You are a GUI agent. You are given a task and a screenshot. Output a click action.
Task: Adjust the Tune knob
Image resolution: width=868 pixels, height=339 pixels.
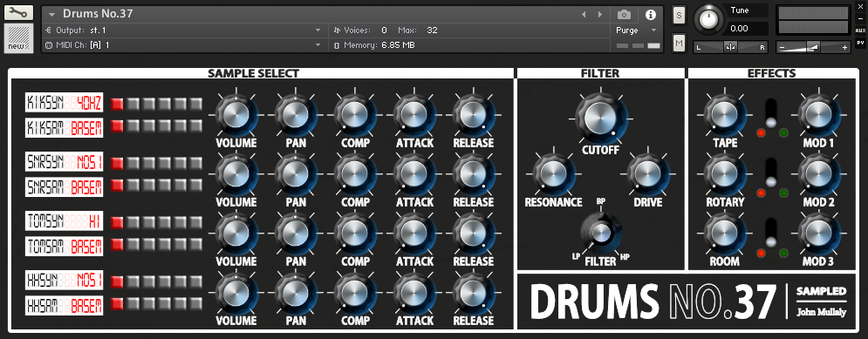coord(708,19)
